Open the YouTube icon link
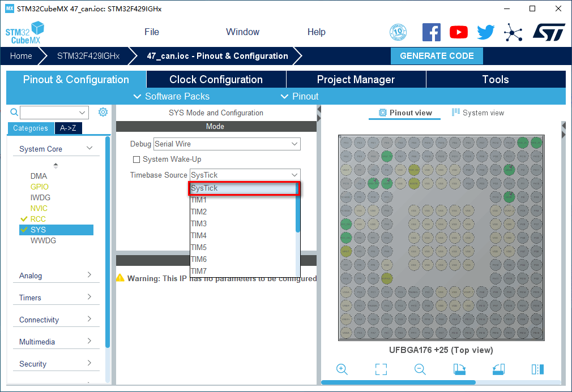Image resolution: width=572 pixels, height=392 pixels. 458,32
